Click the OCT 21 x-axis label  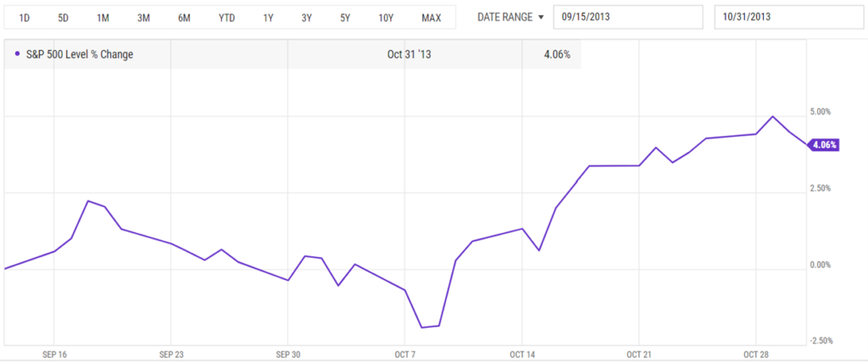tap(639, 354)
